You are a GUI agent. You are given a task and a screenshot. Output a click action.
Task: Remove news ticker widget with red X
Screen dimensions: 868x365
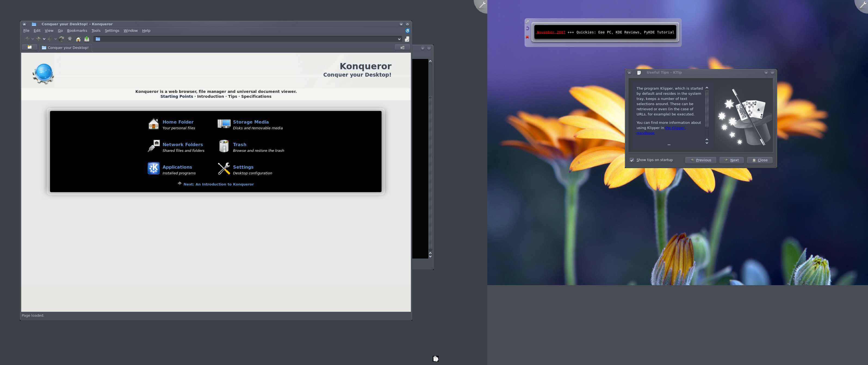527,37
